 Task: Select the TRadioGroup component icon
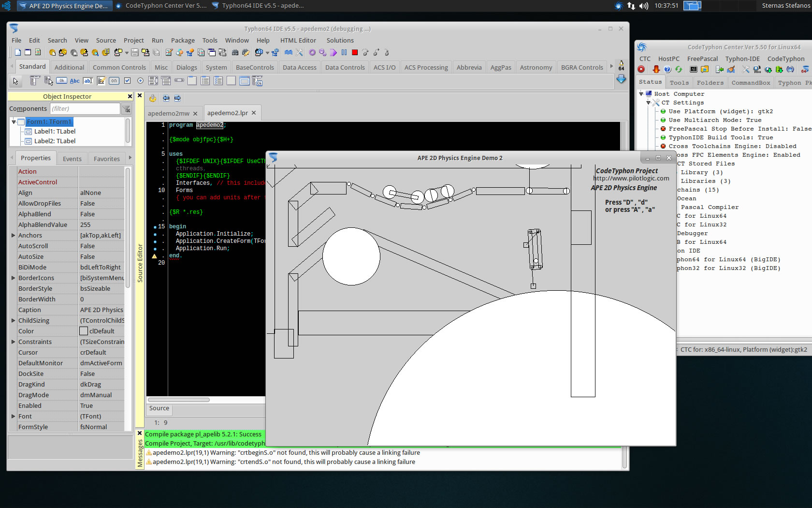tap(205, 81)
